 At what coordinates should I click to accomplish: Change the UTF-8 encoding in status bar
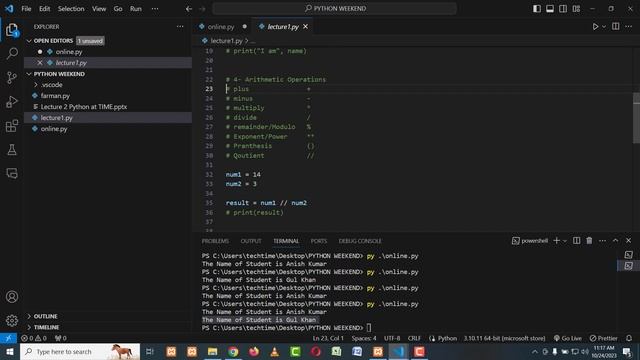click(x=392, y=338)
